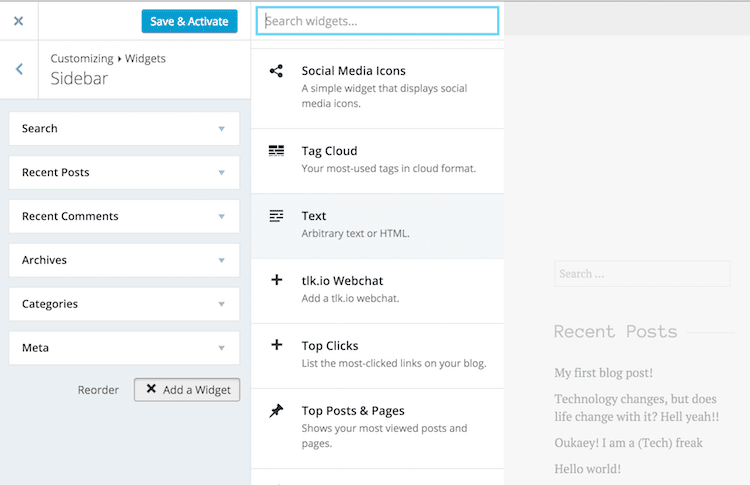
Task: Click the Archives widget label
Action: click(44, 260)
